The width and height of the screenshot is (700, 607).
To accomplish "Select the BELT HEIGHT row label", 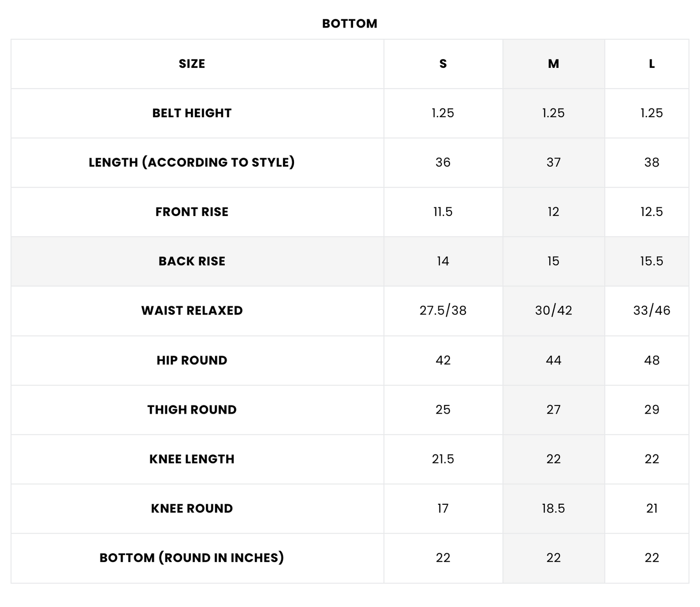I will click(192, 113).
